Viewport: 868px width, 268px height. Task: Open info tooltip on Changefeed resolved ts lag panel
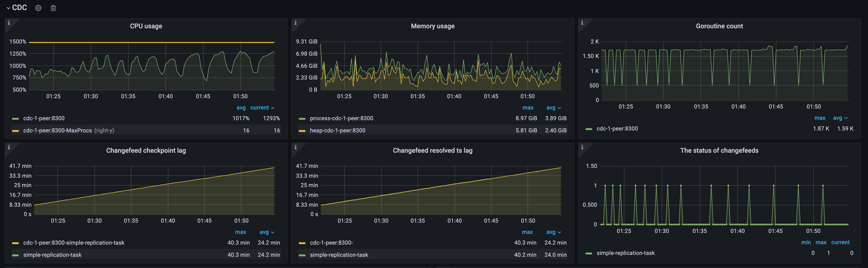pyautogui.click(x=295, y=147)
